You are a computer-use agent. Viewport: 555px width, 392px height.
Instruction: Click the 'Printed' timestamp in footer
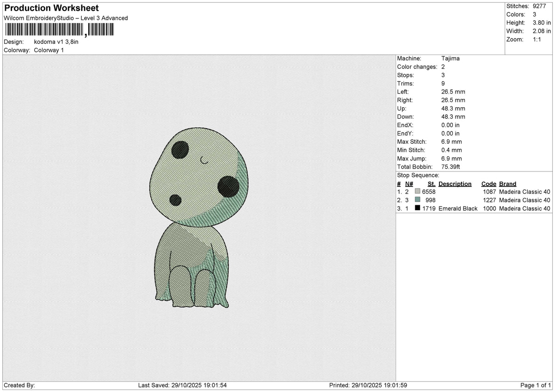(x=368, y=386)
